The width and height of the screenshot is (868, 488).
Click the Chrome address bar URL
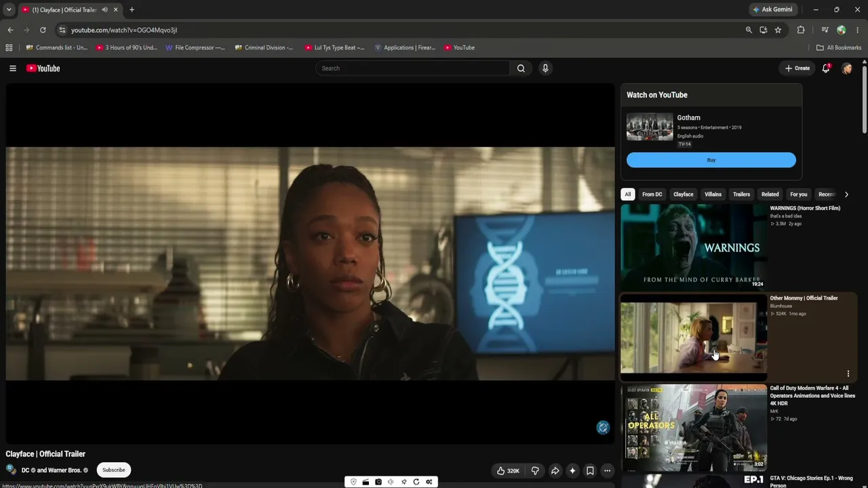(x=124, y=30)
